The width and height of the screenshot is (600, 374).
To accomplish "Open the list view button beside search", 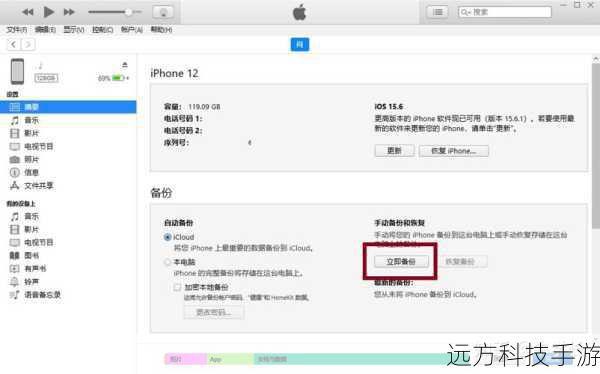I will [x=437, y=12].
